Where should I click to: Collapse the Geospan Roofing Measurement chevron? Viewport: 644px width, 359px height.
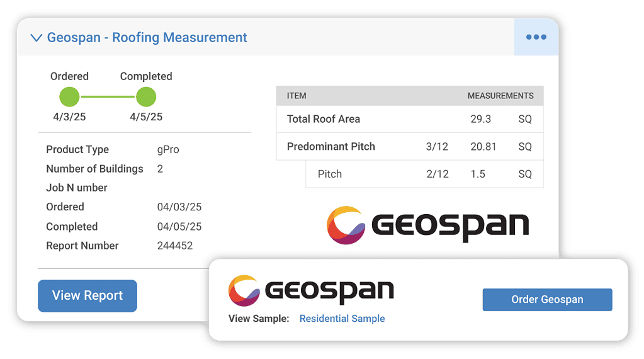click(37, 38)
